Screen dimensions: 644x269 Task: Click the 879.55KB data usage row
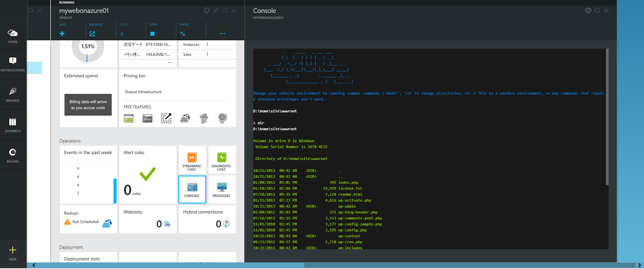click(148, 45)
